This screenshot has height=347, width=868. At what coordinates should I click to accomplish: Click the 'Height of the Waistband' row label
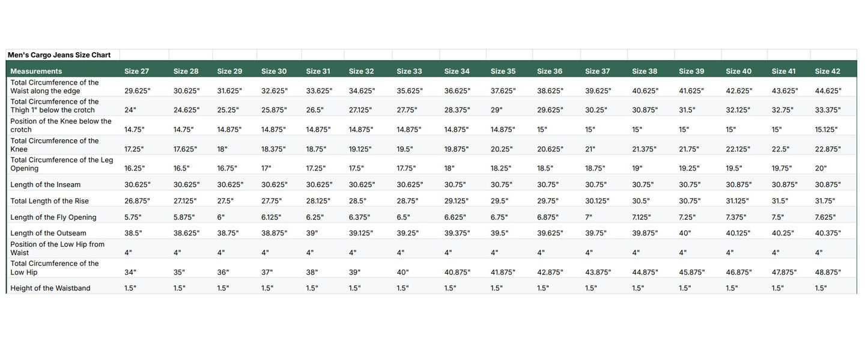[x=50, y=288]
